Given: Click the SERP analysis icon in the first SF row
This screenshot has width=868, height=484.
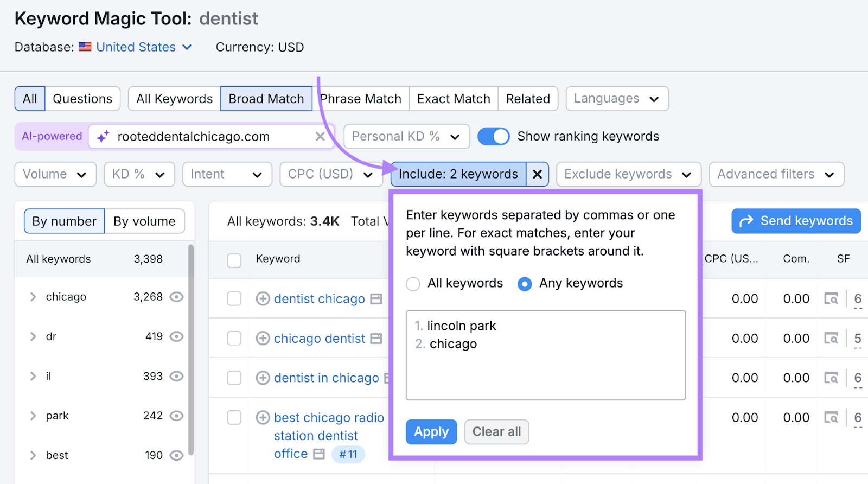Looking at the screenshot, I should (831, 298).
